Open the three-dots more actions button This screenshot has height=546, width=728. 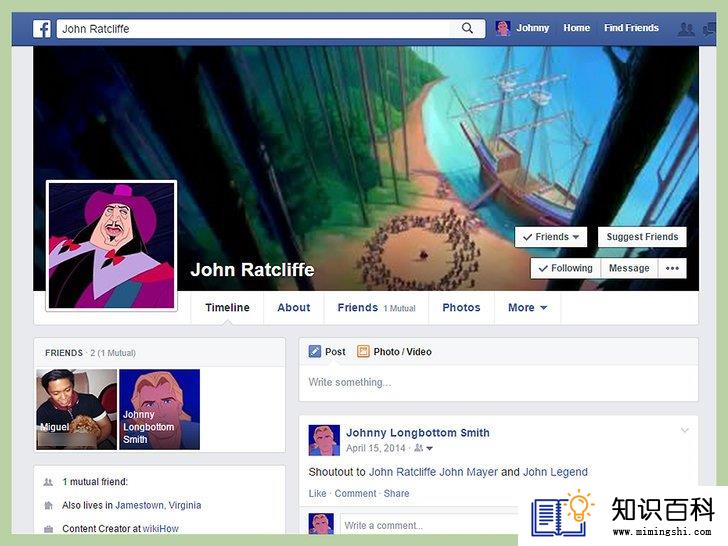(672, 268)
